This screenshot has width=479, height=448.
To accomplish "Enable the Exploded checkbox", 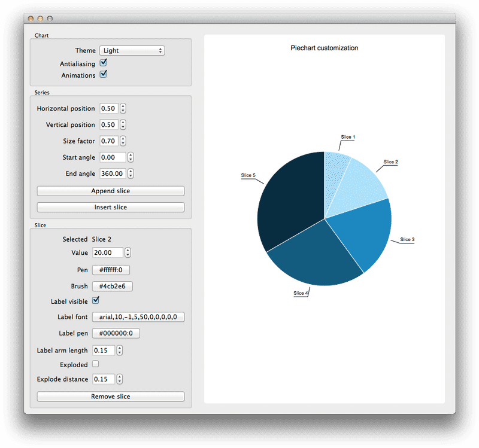I will 95,364.
